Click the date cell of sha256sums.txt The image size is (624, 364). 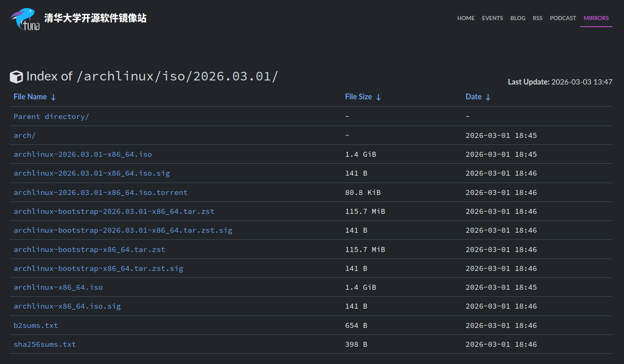point(501,344)
